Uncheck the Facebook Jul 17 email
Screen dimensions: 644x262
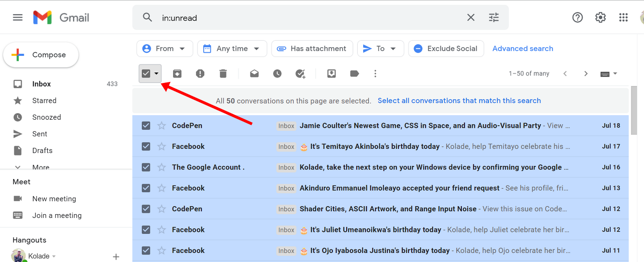146,146
